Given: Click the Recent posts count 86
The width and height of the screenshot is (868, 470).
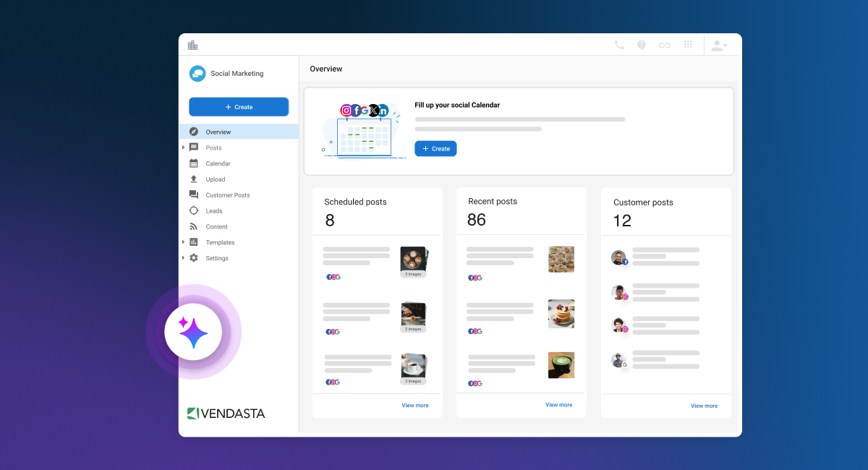Looking at the screenshot, I should (477, 220).
